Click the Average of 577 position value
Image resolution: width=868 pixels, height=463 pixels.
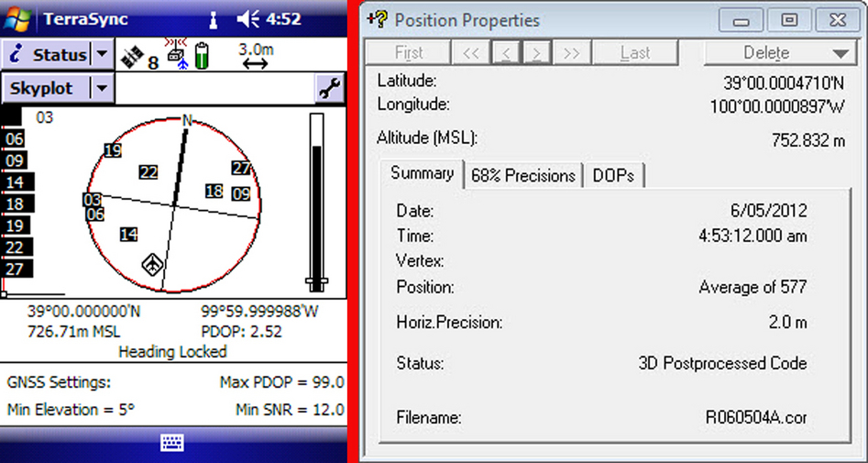tap(753, 287)
